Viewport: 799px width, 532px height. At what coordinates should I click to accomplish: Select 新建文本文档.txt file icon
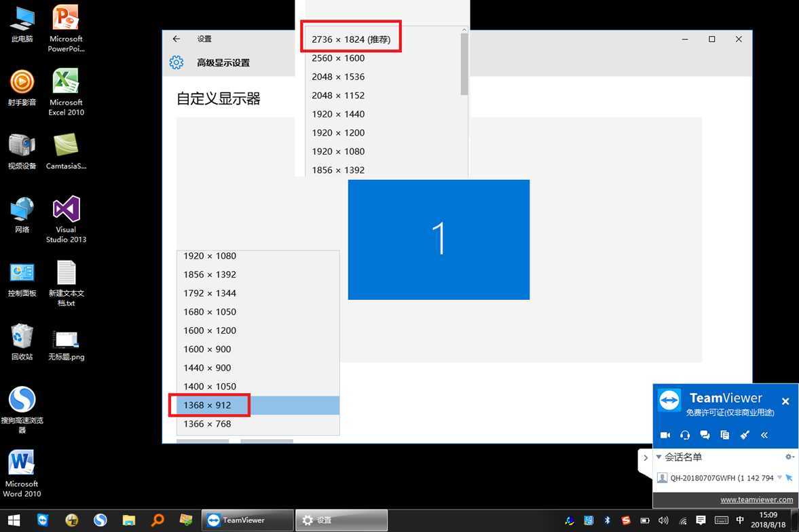[66, 284]
